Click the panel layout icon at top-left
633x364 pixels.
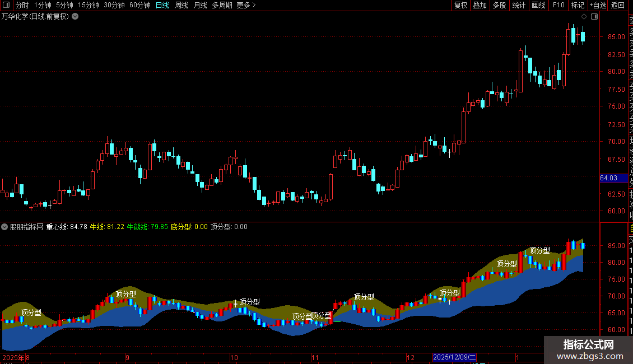click(6, 5)
